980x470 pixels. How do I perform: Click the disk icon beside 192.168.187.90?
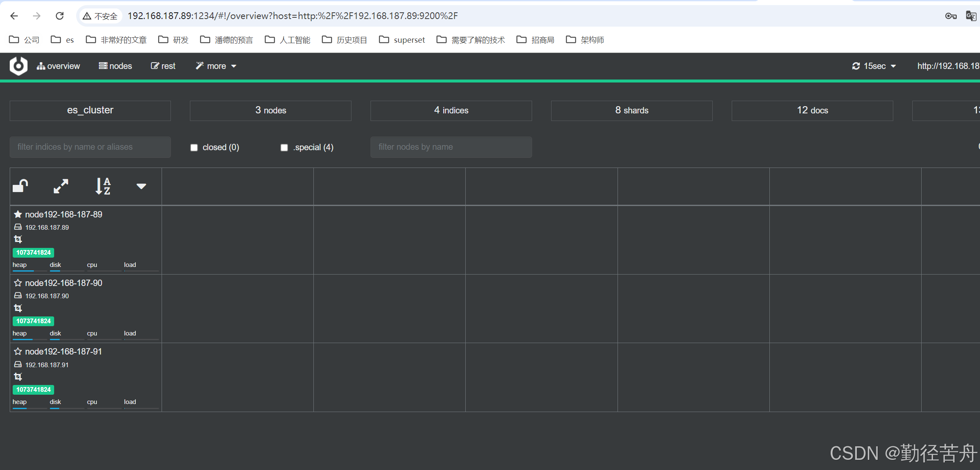[x=18, y=296]
